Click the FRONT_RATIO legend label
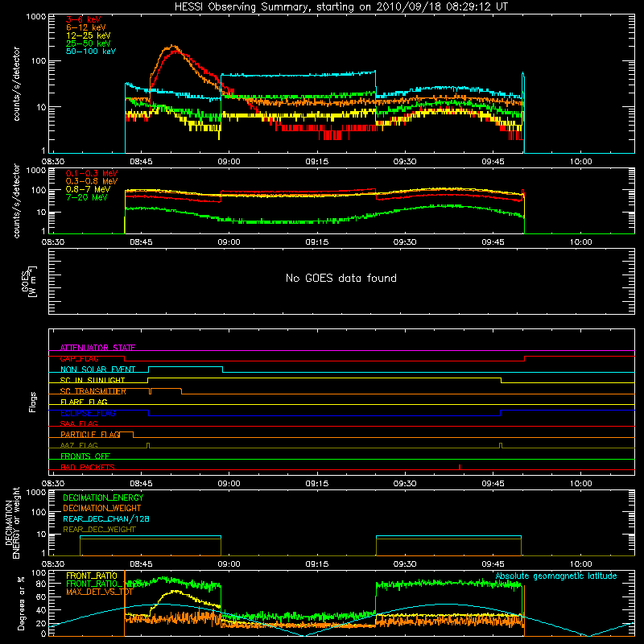 (x=92, y=576)
